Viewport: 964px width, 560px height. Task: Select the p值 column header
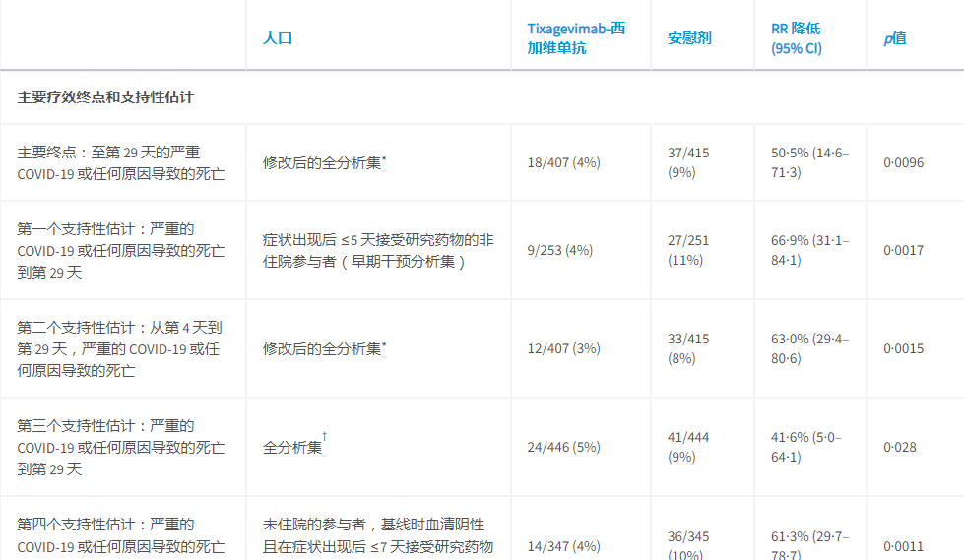tap(895, 38)
